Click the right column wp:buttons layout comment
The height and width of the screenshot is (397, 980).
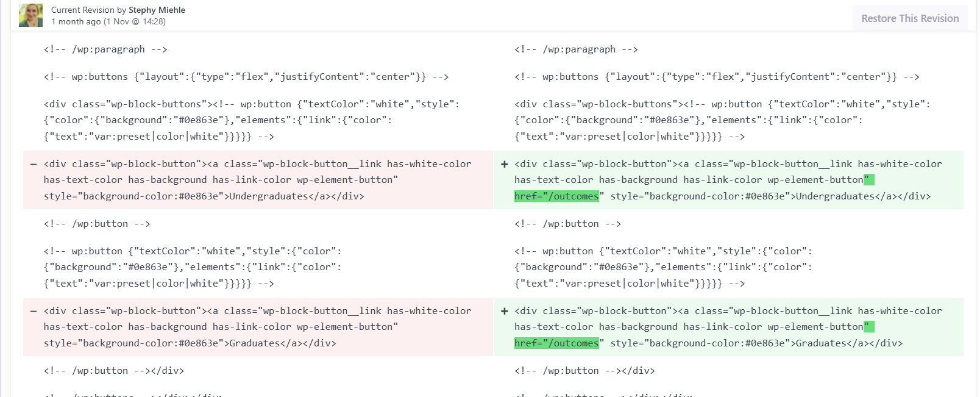[x=717, y=77]
